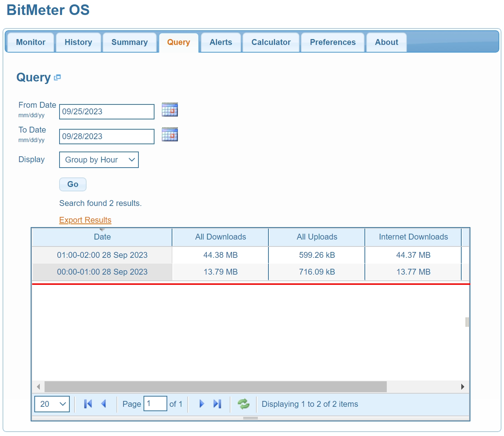Click the horizontal scrollbar right arrow
Image resolution: width=504 pixels, height=436 pixels.
463,387
